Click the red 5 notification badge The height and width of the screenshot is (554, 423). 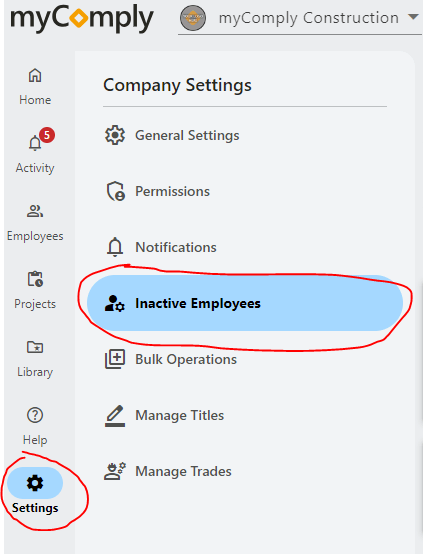coord(47,135)
